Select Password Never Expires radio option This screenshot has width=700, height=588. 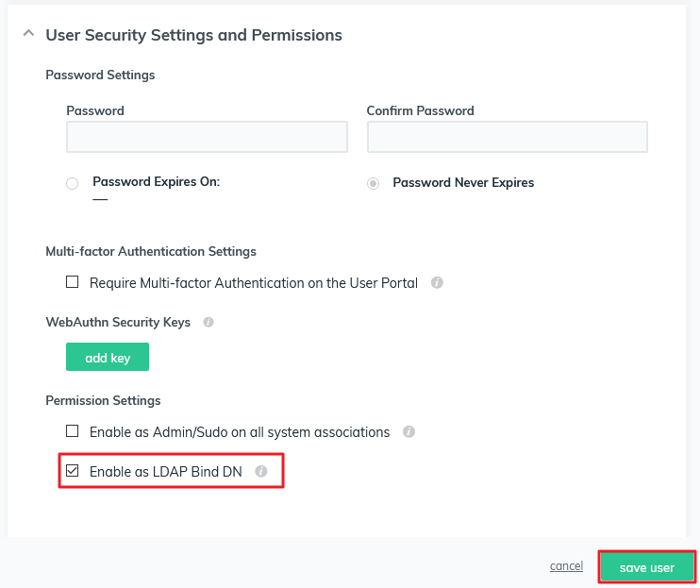pos(374,183)
